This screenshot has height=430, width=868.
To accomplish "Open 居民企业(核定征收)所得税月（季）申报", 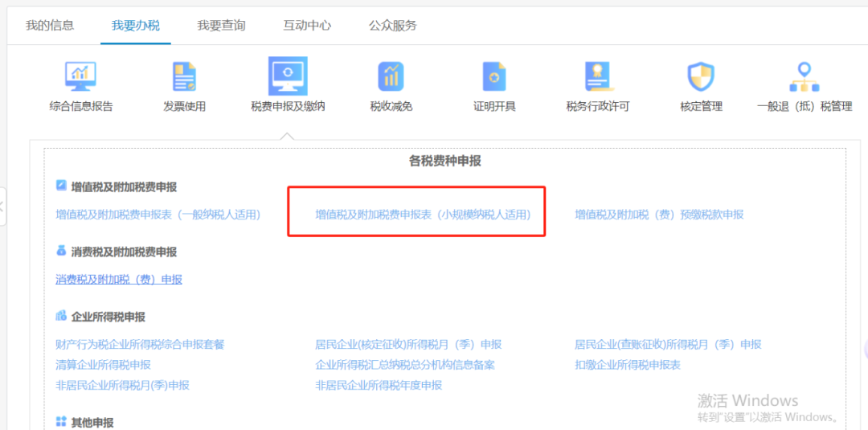I will click(408, 345).
